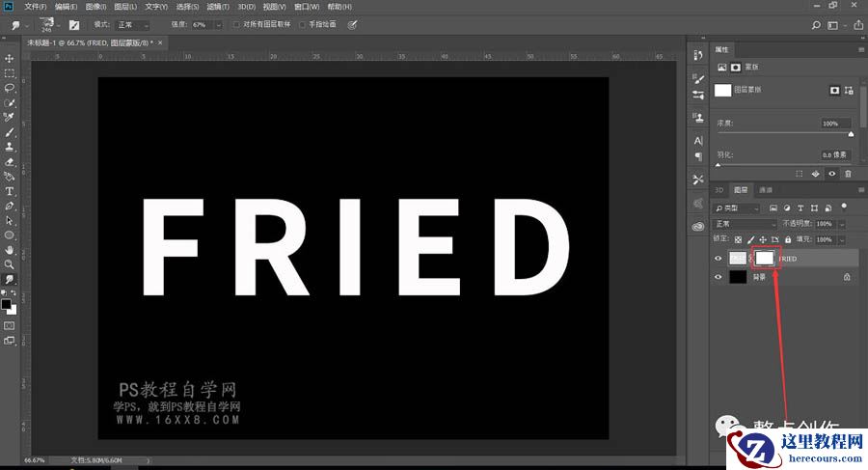Select the Lasso tool
This screenshot has width=868, height=470.
10,88
